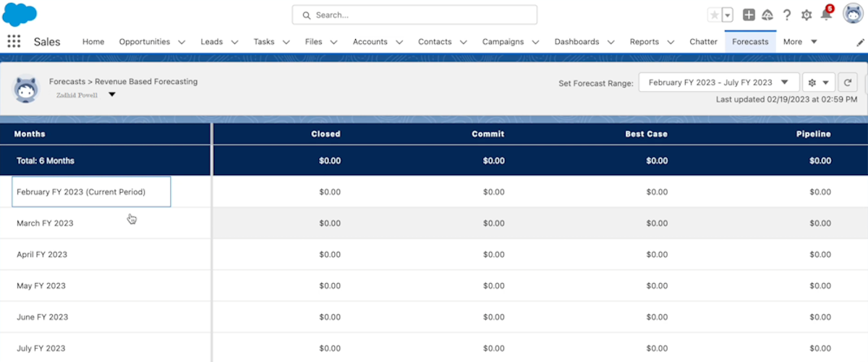Open the forecast display settings gear menu
Viewport: 868px width, 362px height.
pyautogui.click(x=819, y=83)
